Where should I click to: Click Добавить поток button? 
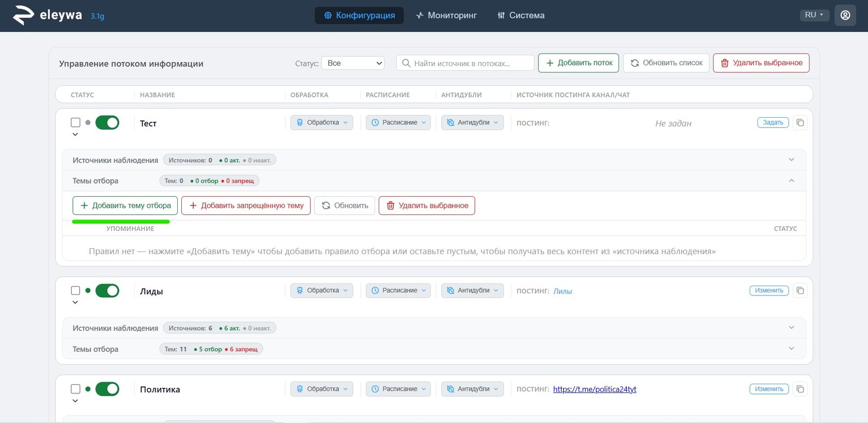tap(579, 63)
